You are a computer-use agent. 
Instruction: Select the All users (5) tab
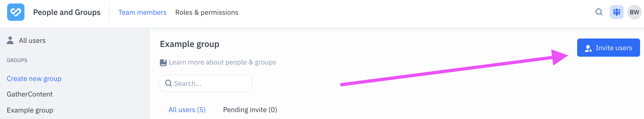[x=187, y=110]
